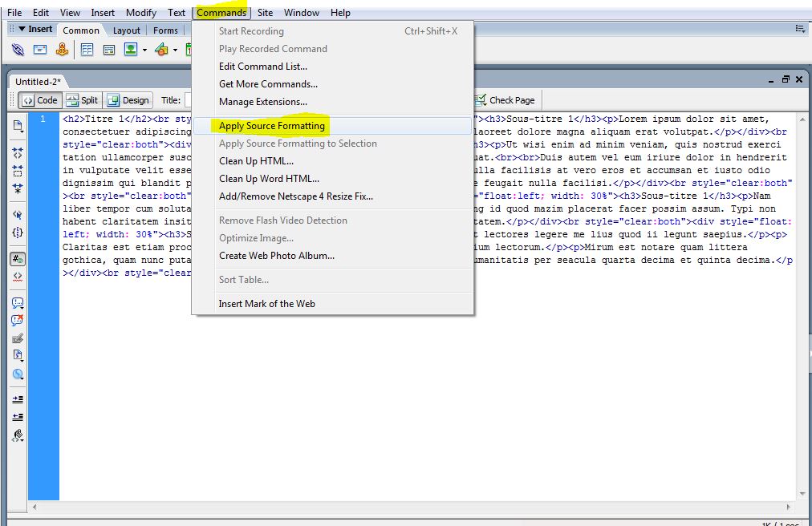
Task: Expand the Media insert dropdown arrow
Action: pyautogui.click(x=175, y=50)
